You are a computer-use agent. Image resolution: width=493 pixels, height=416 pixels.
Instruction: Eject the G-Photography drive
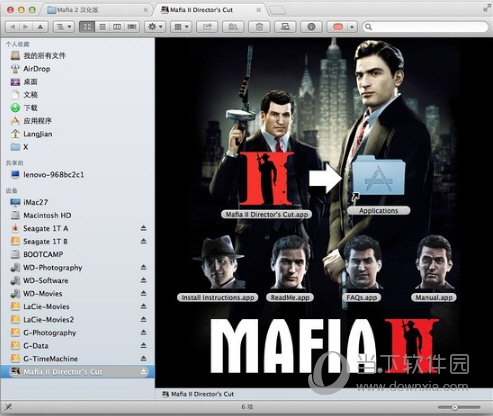(143, 333)
